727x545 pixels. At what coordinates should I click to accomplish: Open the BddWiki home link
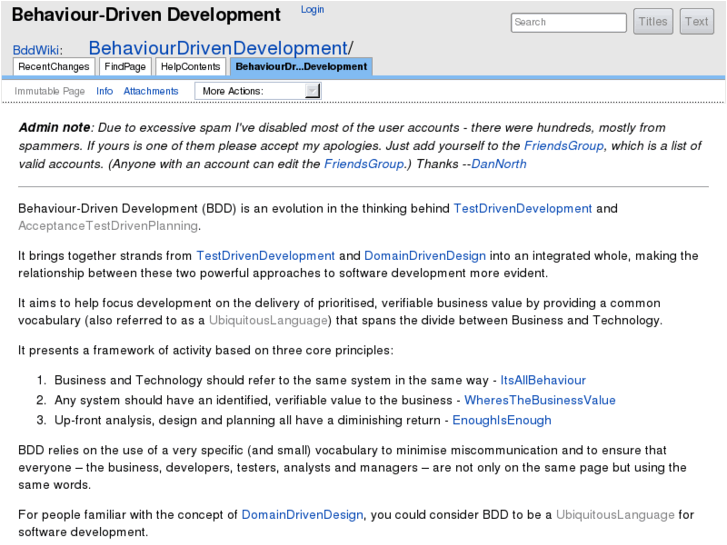pos(37,50)
